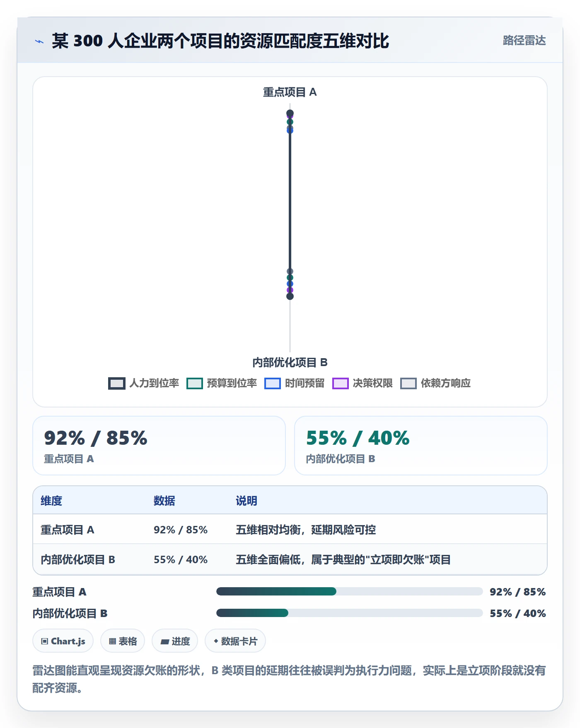Click the 五维全面偏低 description cell
The width and height of the screenshot is (580, 728).
click(343, 559)
